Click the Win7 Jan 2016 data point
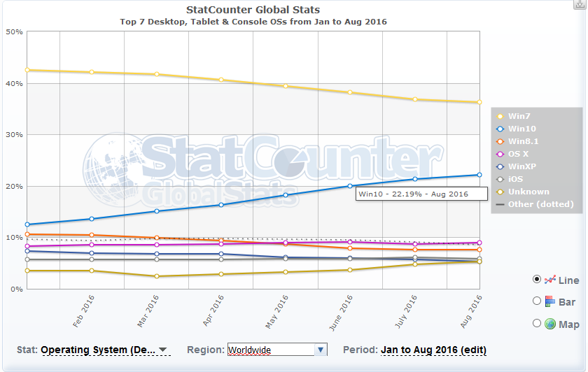588x372 pixels. (27, 70)
